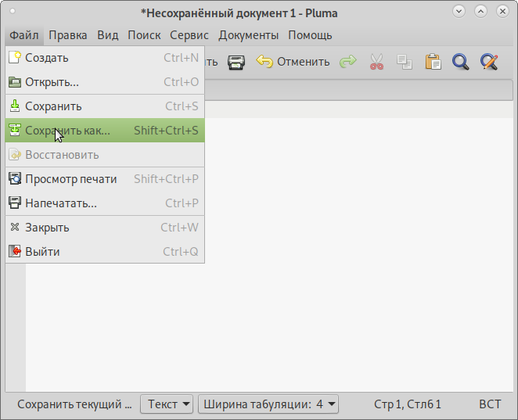Click the Redo green arrow icon

[347, 62]
